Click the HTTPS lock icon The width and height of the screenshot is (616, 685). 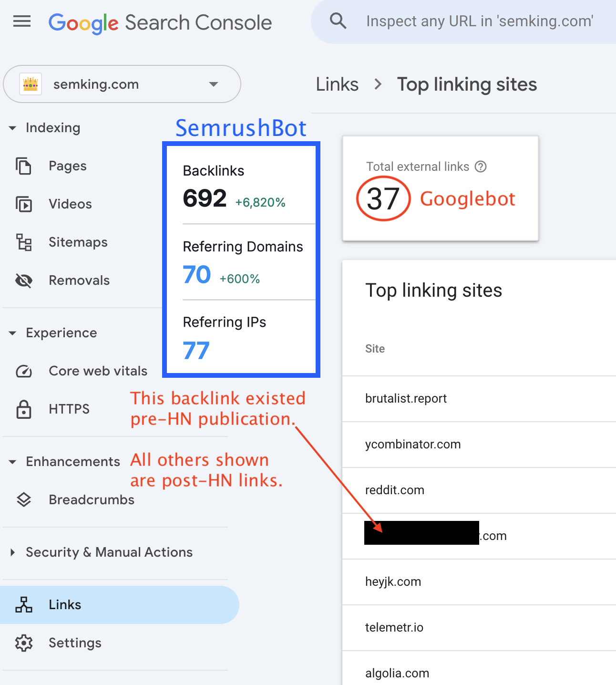[x=24, y=409]
